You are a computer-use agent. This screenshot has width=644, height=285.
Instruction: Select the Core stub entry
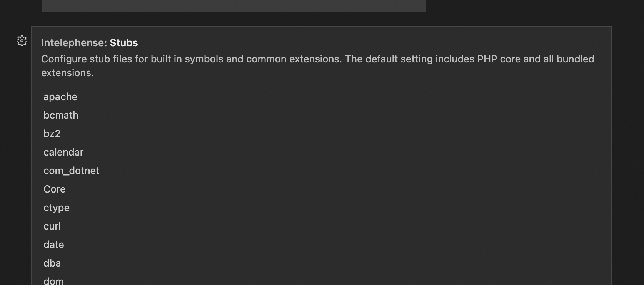[54, 189]
